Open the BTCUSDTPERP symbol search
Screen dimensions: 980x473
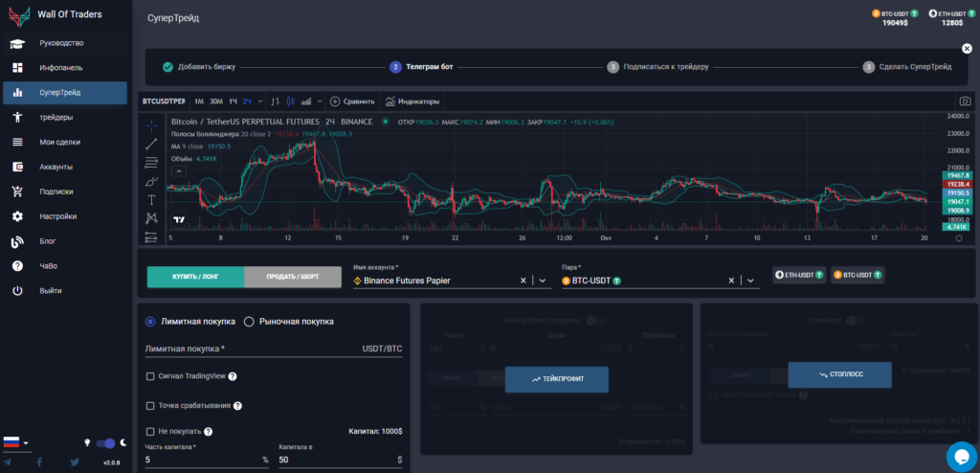tap(163, 101)
